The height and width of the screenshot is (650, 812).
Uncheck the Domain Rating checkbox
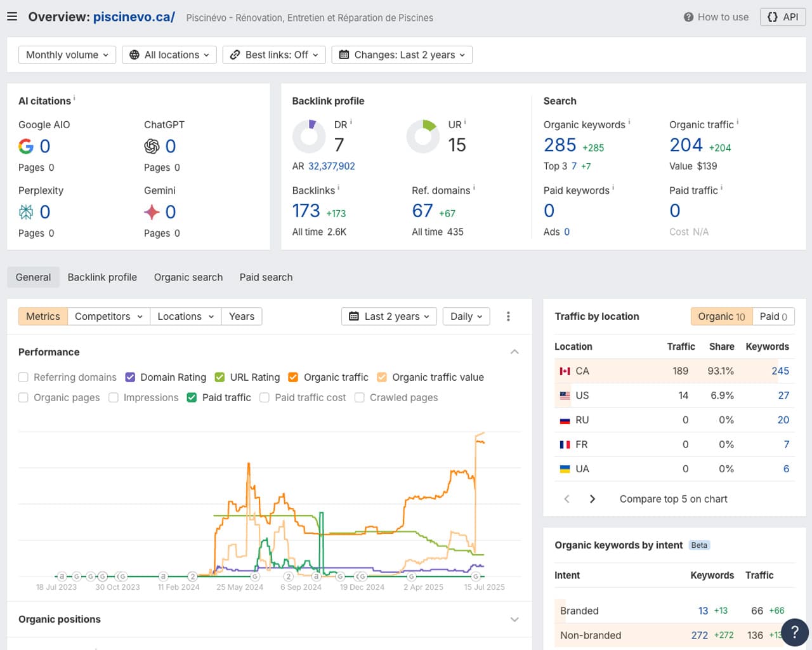[x=130, y=377]
